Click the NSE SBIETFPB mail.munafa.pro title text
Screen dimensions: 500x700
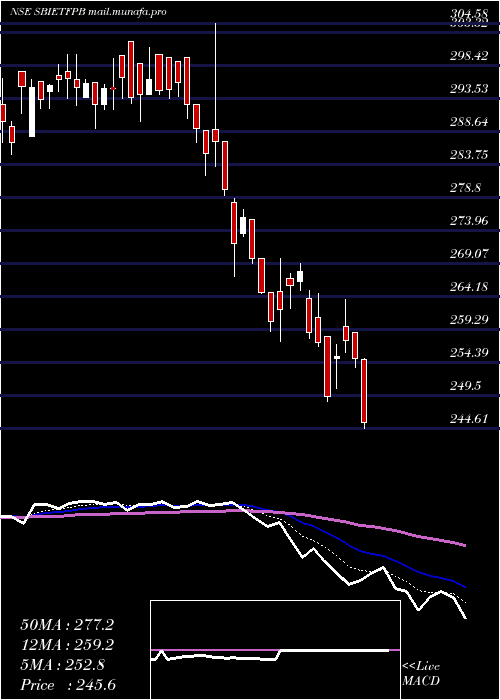point(88,12)
